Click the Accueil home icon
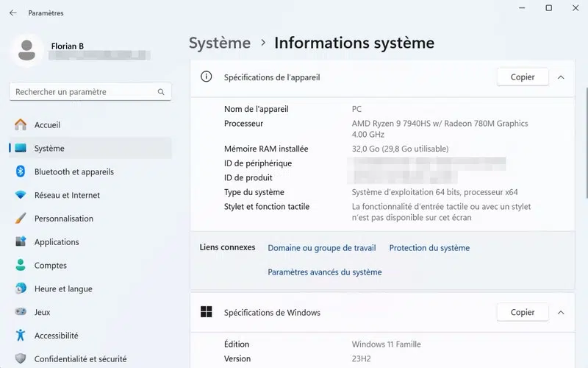Viewport: 588px width, 368px height. [x=21, y=125]
